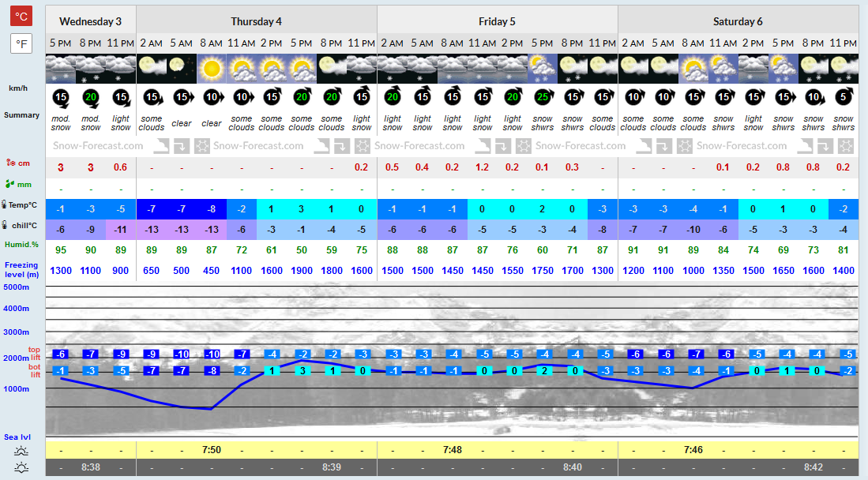Select the Thursday 4 day header

point(257,21)
